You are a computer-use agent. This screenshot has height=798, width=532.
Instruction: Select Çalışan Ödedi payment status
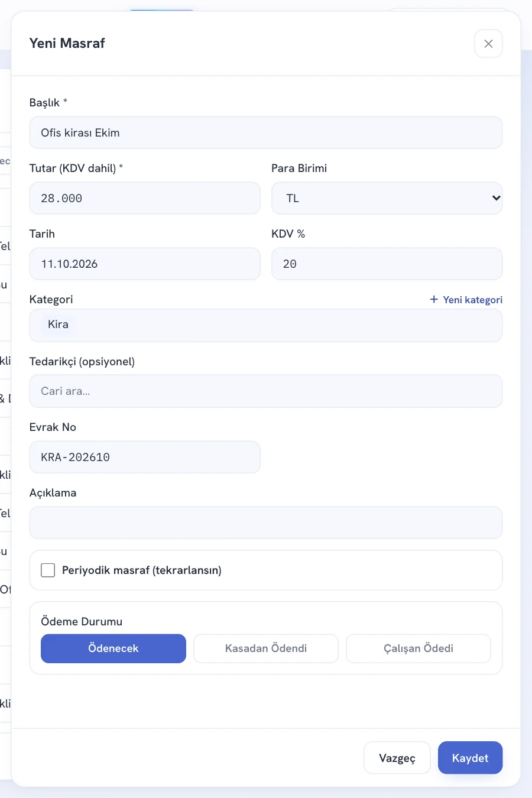click(419, 648)
